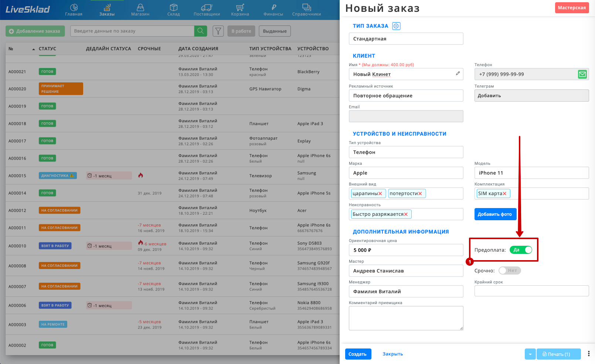
Task: Click ВЗЯТ В РАБОТУ status of A000010
Action: [55, 246]
